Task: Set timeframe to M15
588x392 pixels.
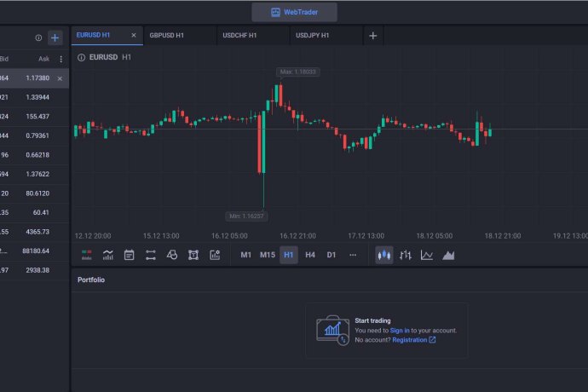Action: [x=268, y=255]
